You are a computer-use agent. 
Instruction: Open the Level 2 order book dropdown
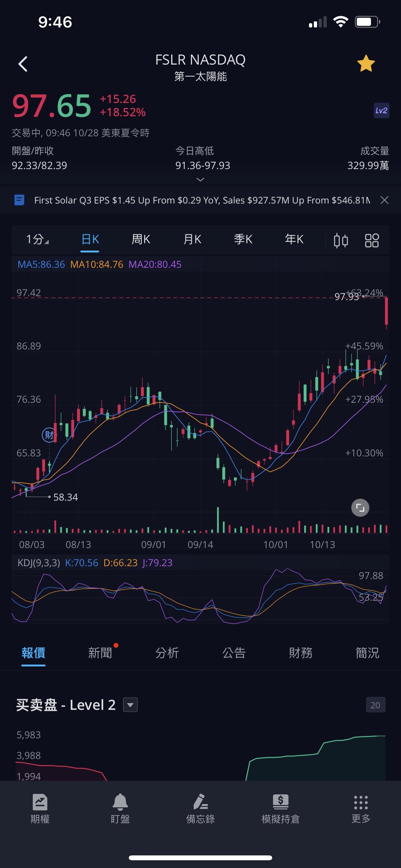click(x=130, y=705)
